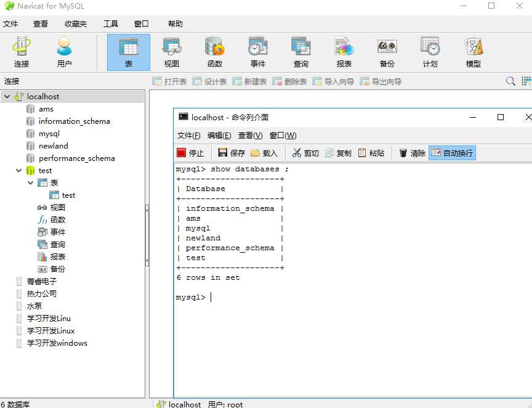Maximize the localhost console window
Screen dimensions: 532x408
coord(500,117)
